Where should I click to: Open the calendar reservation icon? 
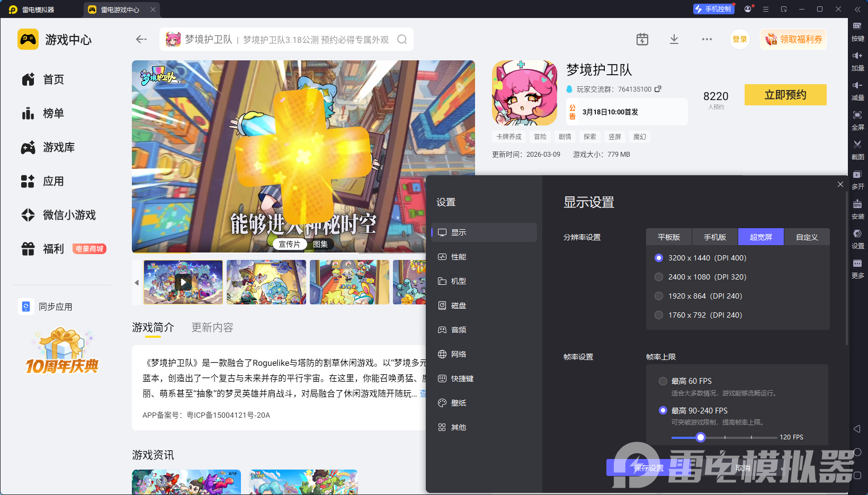[x=642, y=39]
